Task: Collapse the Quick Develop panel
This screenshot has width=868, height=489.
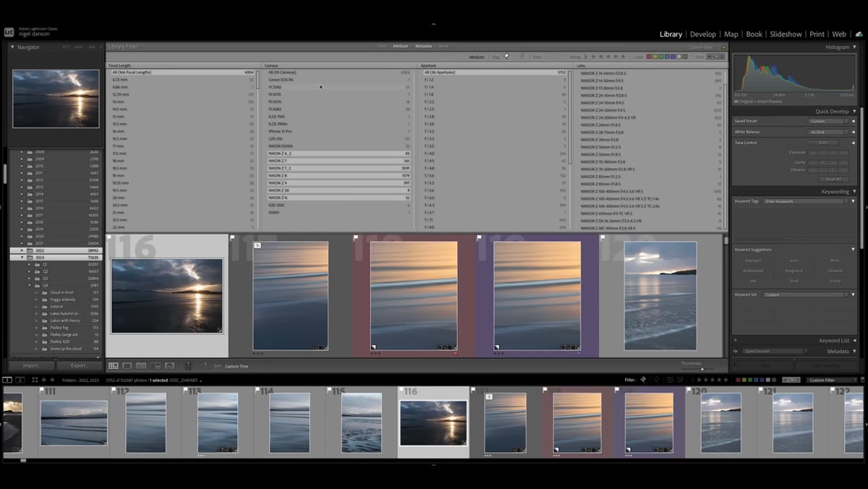Action: [x=854, y=111]
